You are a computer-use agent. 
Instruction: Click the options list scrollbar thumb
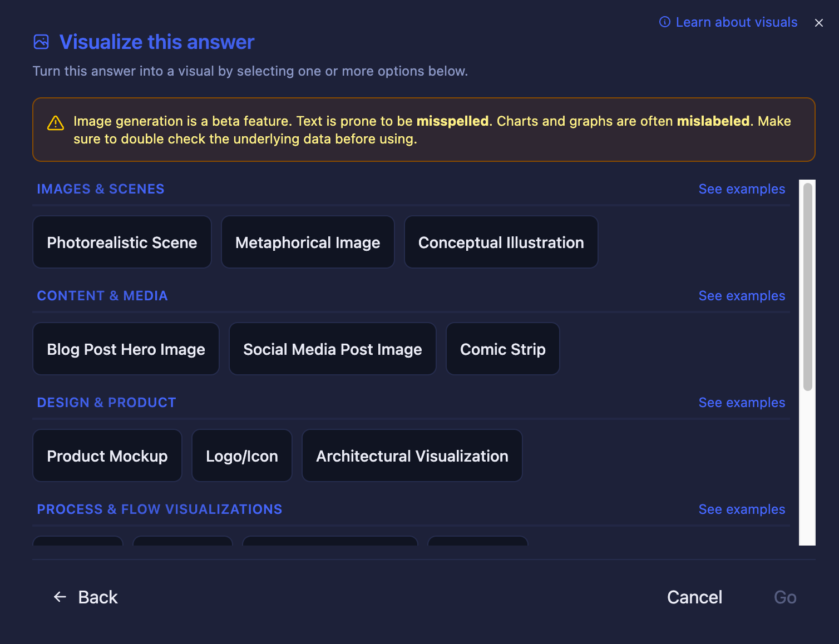click(x=808, y=287)
